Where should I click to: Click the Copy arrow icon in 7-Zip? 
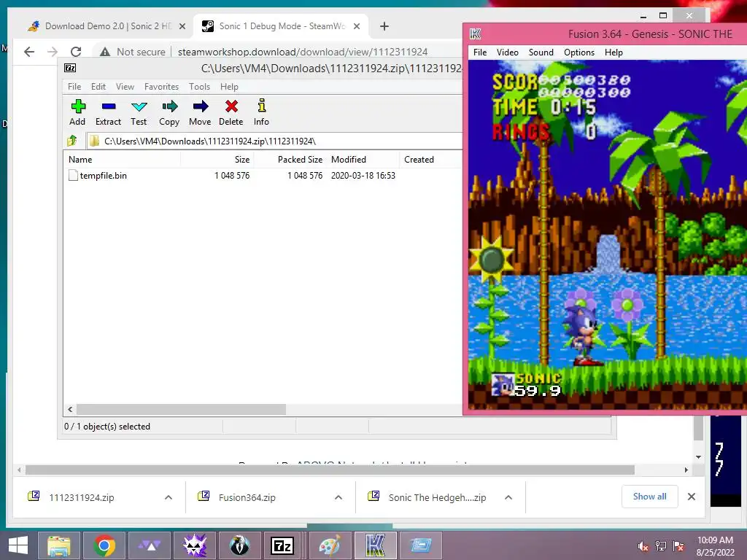[x=169, y=106]
